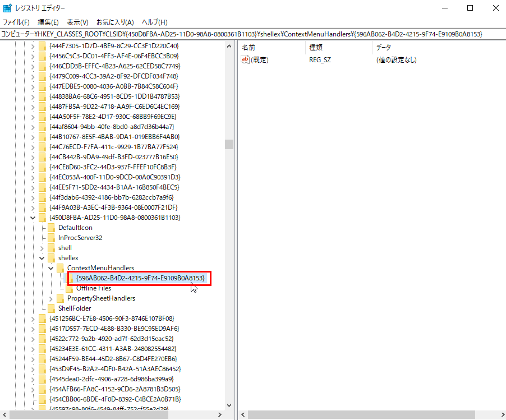Screen dimensions: 506x420
Task: Click the folder icon of {44B10767-8E5F-4BAB-9DA1-019EBB6F4AB0}
Action: point(42,137)
